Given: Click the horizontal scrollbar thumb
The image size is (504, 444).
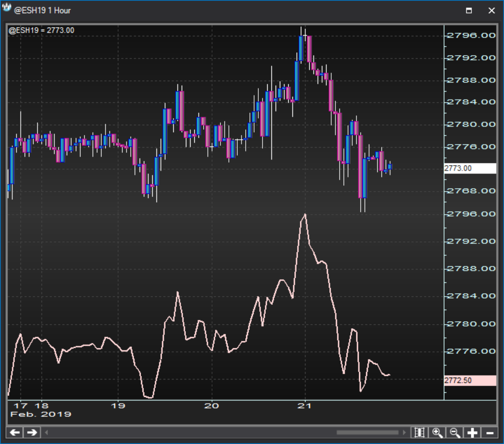Looking at the screenshot, I should [368, 432].
